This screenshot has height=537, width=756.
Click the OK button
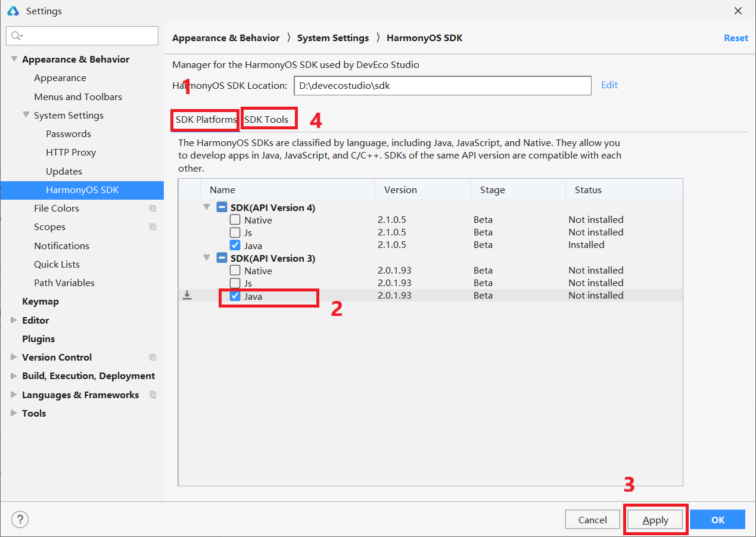718,520
